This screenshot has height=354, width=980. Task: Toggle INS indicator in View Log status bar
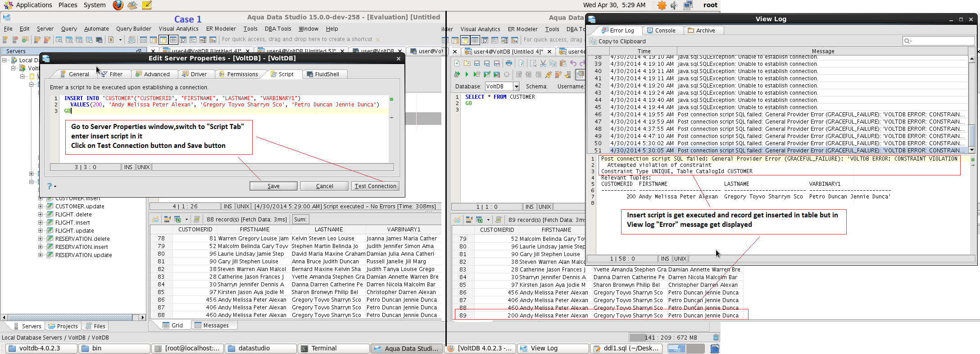[x=665, y=259]
